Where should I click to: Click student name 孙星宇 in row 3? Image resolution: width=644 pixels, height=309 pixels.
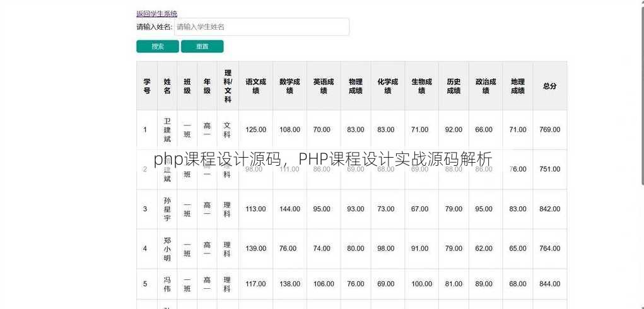(167, 209)
